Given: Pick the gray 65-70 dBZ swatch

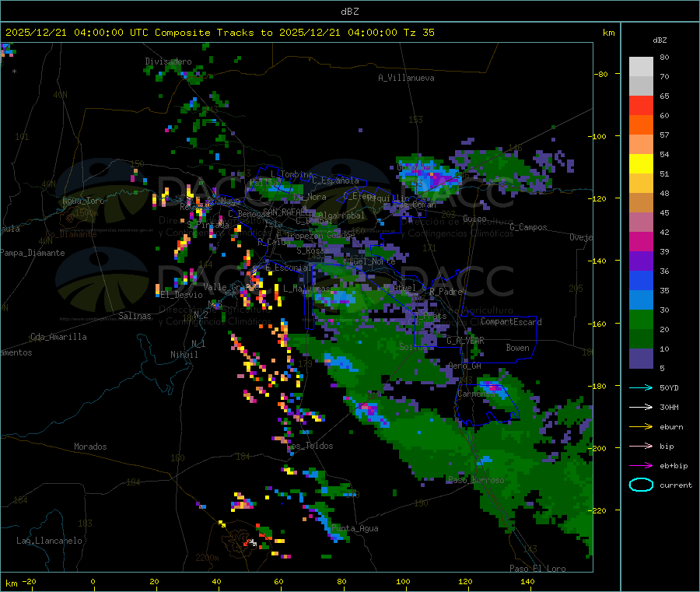Looking at the screenshot, I should coord(641,86).
